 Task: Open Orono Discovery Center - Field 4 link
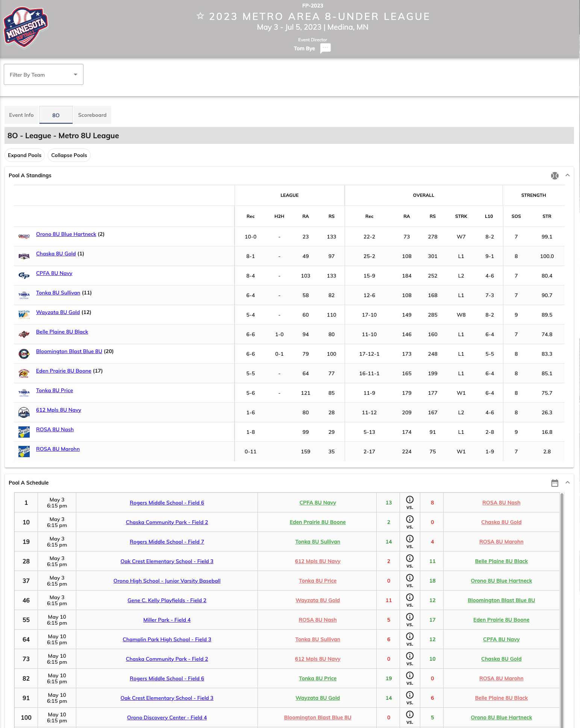[167, 717]
